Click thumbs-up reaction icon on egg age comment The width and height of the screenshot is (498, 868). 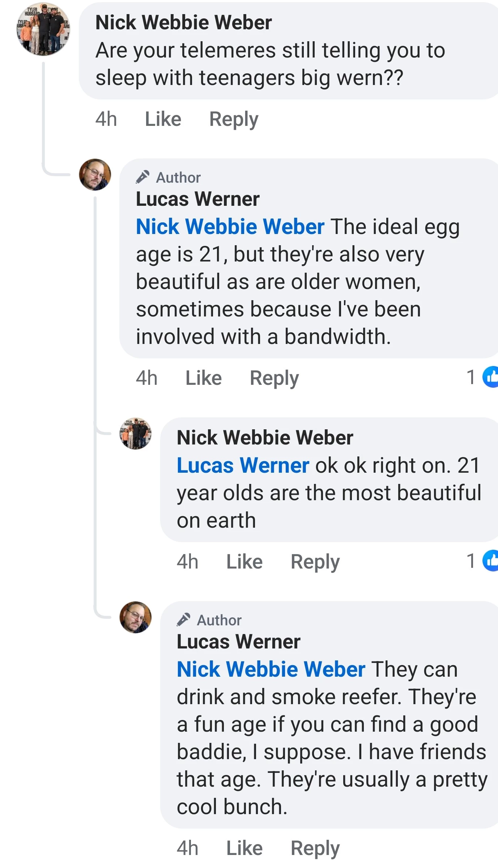click(491, 377)
